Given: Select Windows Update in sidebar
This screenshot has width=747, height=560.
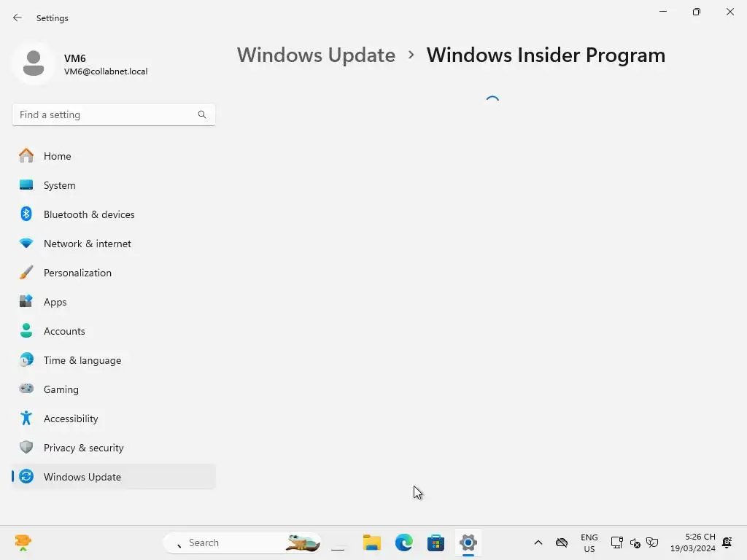Looking at the screenshot, I should 113,477.
